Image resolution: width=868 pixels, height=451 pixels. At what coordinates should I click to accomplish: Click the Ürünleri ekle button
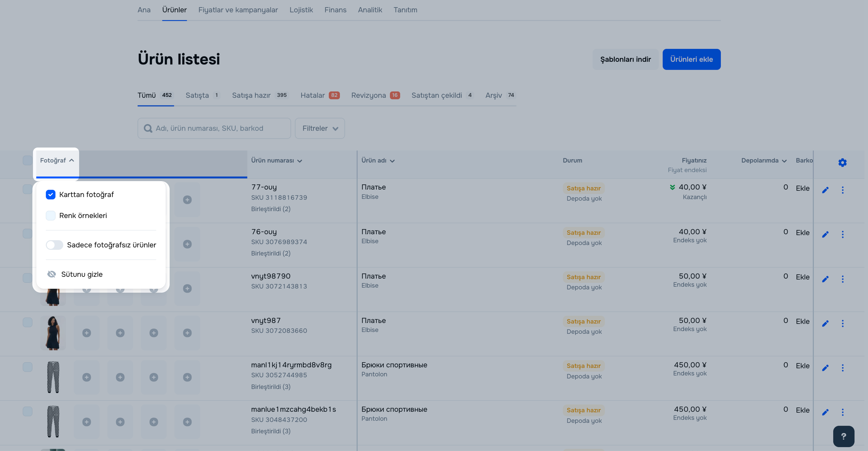point(691,59)
